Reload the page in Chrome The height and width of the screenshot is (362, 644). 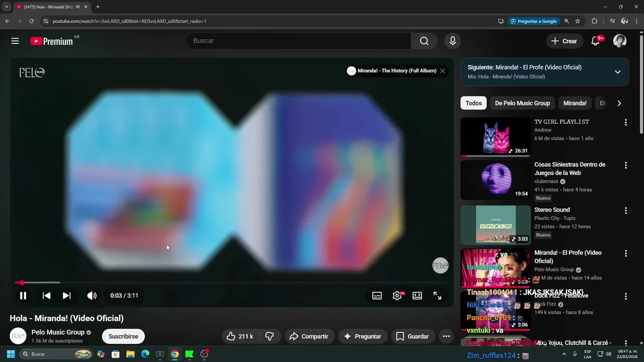32,21
